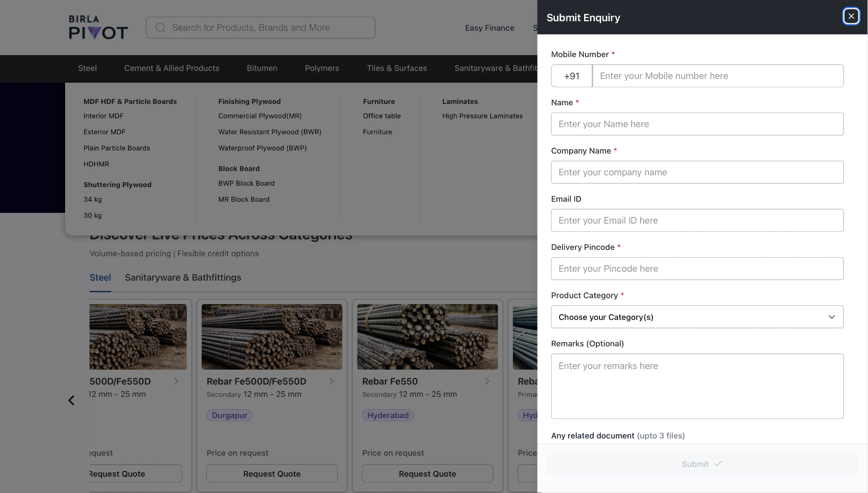Select BWP Block Board
The width and height of the screenshot is (868, 493).
coord(246,183)
